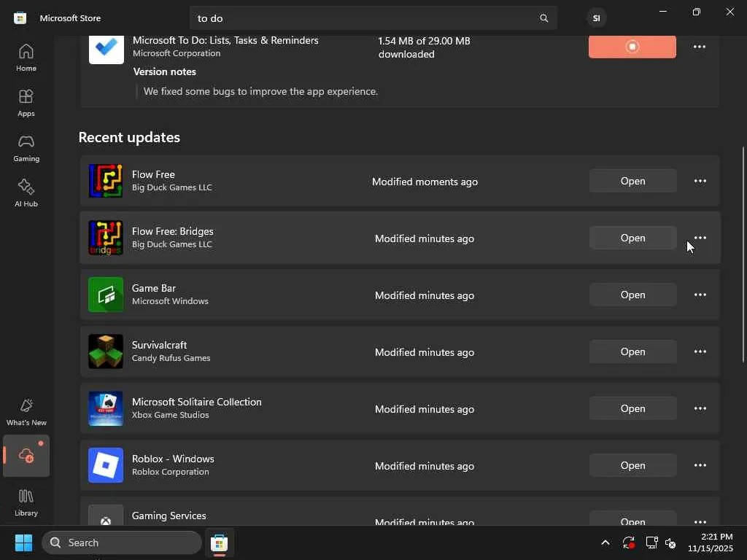The image size is (747, 560).
Task: Open more options for Gaming Services
Action: point(700,521)
